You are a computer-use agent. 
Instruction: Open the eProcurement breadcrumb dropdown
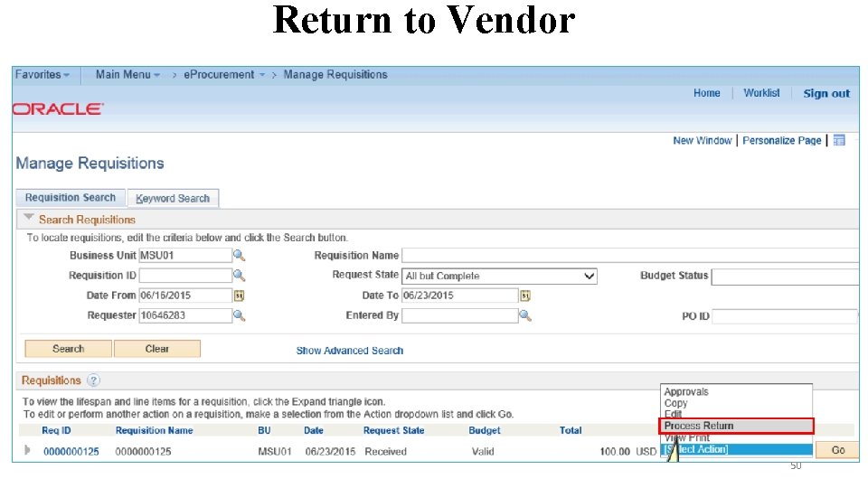point(224,75)
